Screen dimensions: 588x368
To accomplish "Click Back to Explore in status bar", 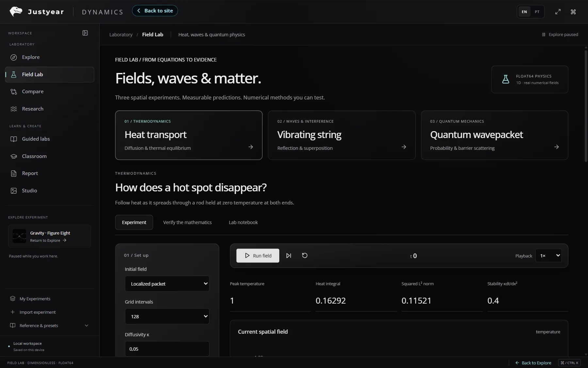I will pos(533,363).
